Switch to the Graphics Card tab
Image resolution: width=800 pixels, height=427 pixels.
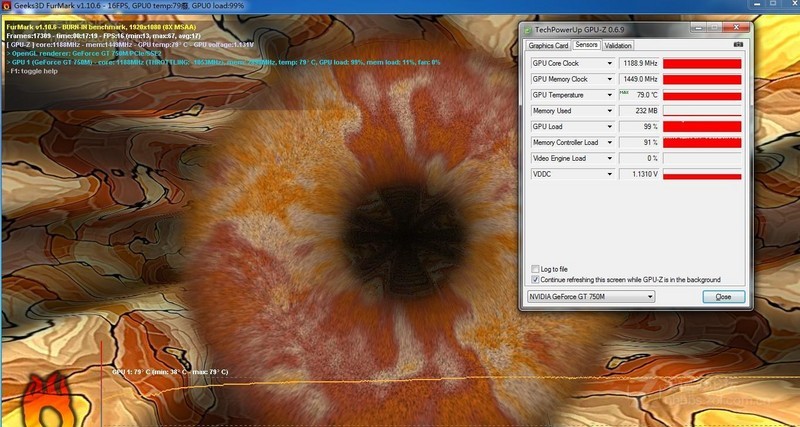click(x=548, y=46)
